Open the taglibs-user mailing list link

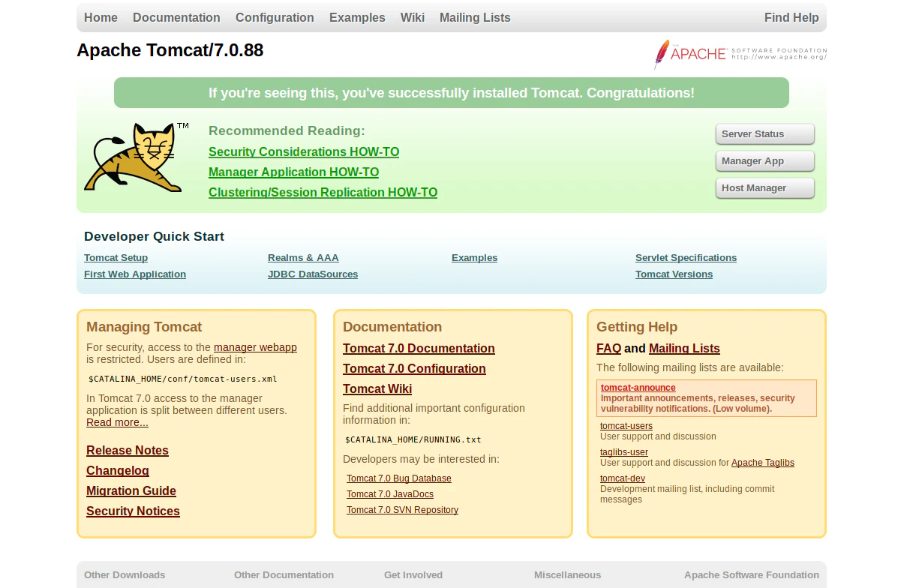tap(624, 452)
